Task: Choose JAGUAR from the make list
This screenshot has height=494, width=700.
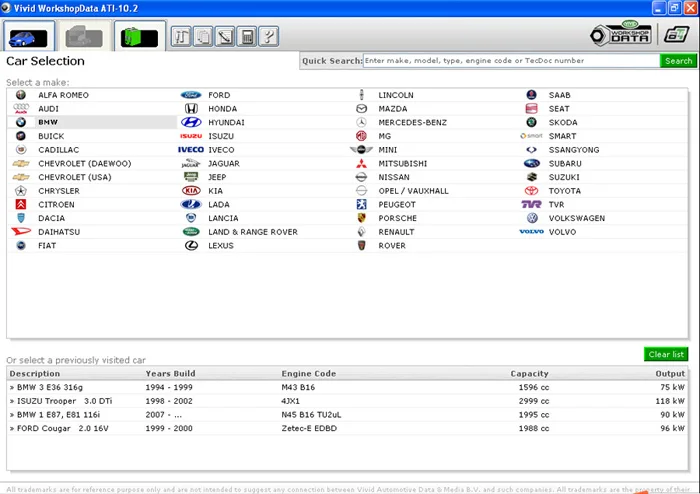Action: tap(224, 163)
